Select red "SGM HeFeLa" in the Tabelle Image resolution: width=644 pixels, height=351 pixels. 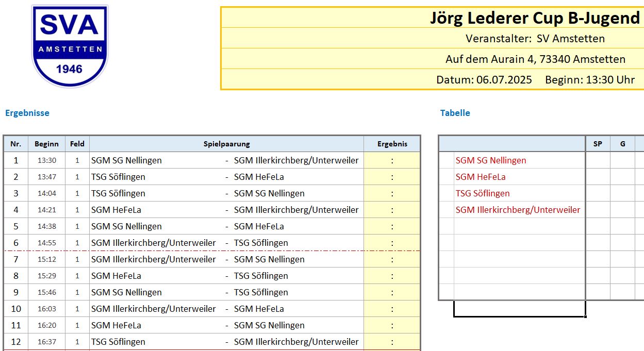click(481, 177)
